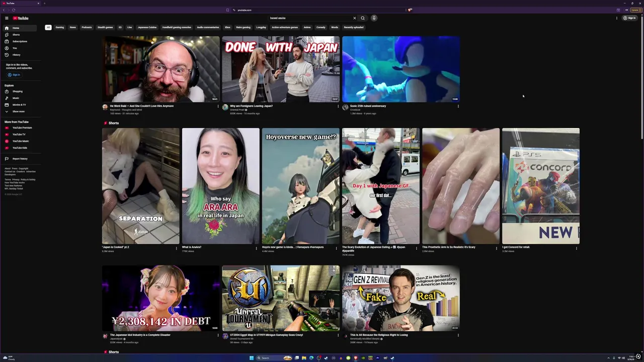Expand Show more in Explore

(x=19, y=111)
